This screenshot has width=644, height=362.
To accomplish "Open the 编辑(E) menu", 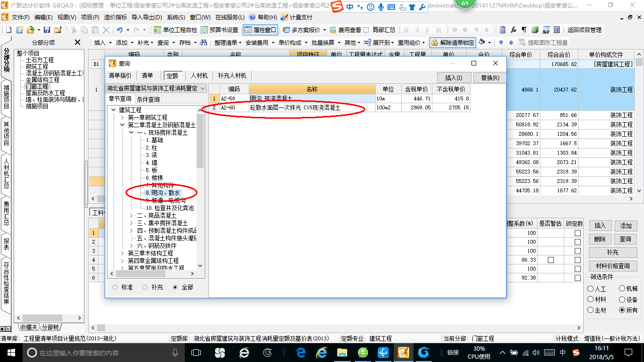I will pyautogui.click(x=43, y=17).
